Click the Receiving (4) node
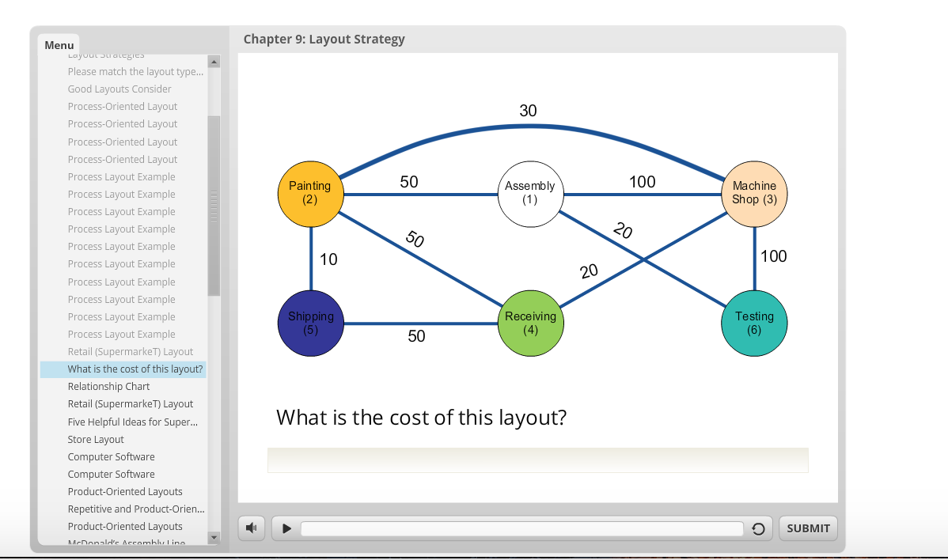This screenshot has width=948, height=560. point(530,323)
